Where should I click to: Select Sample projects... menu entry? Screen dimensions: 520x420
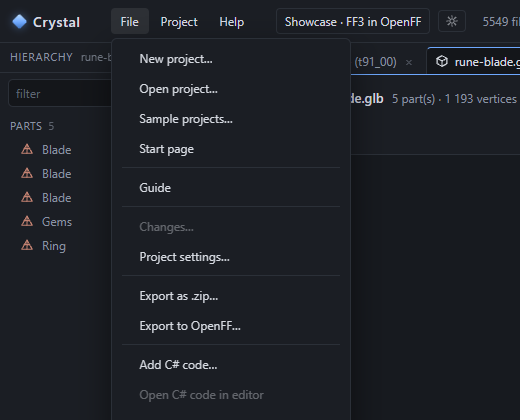tap(231, 119)
